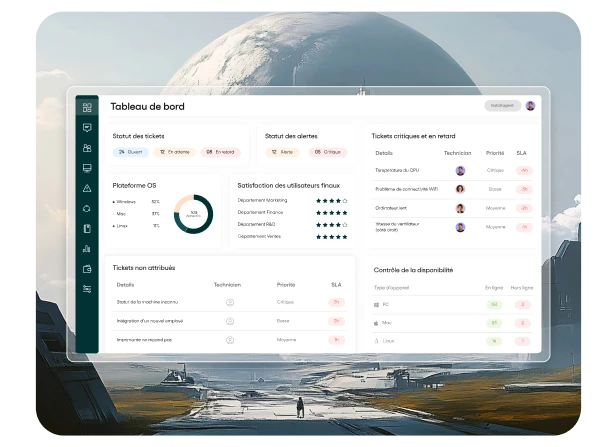Open the Température du CPU ticket

pos(397,170)
